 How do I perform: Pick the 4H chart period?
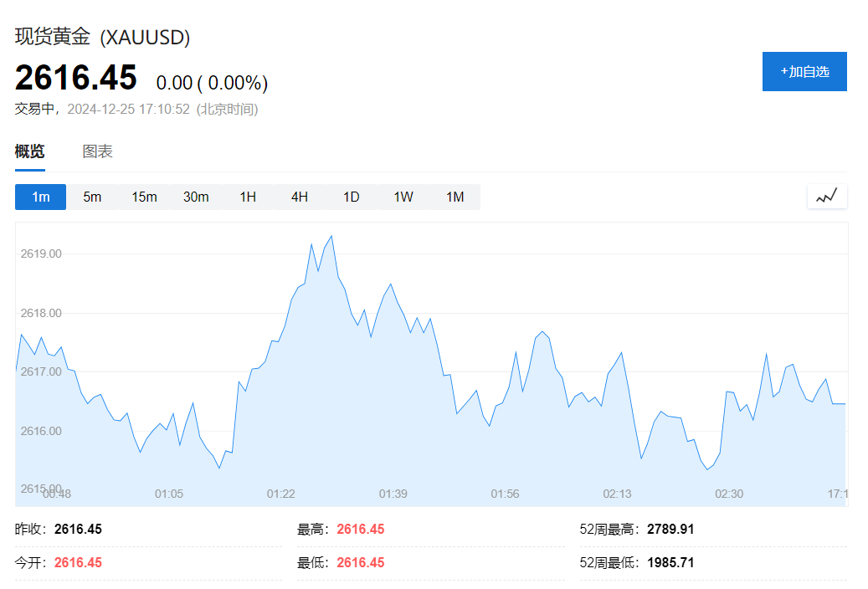click(300, 197)
